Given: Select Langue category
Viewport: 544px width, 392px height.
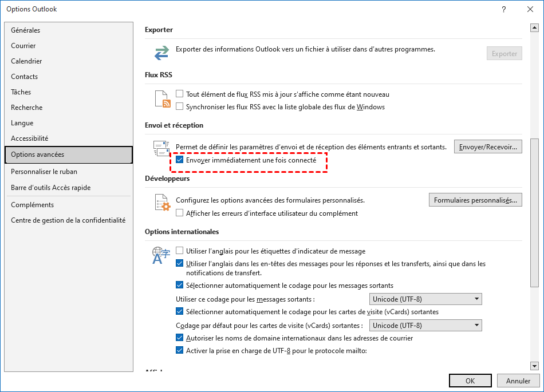Looking at the screenshot, I should click(x=69, y=123).
